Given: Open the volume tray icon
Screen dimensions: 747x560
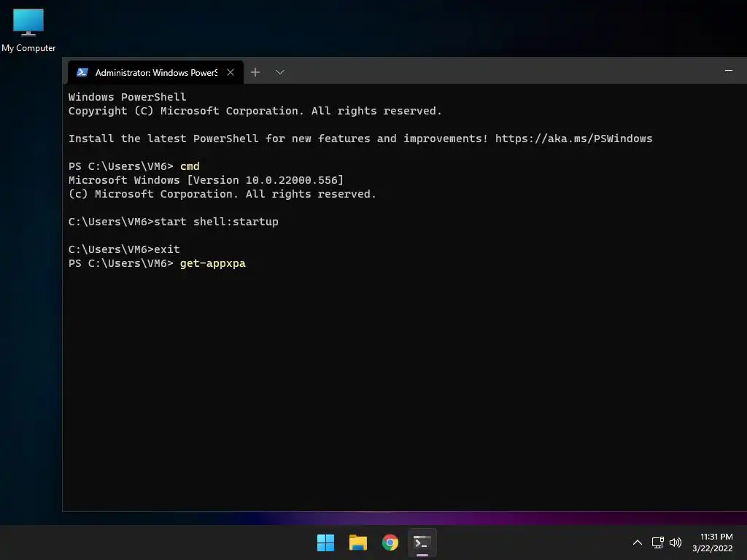Looking at the screenshot, I should (x=676, y=542).
